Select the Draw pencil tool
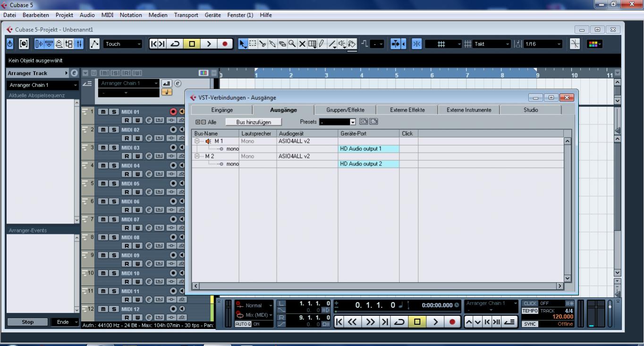This screenshot has height=346, width=644. click(x=322, y=44)
